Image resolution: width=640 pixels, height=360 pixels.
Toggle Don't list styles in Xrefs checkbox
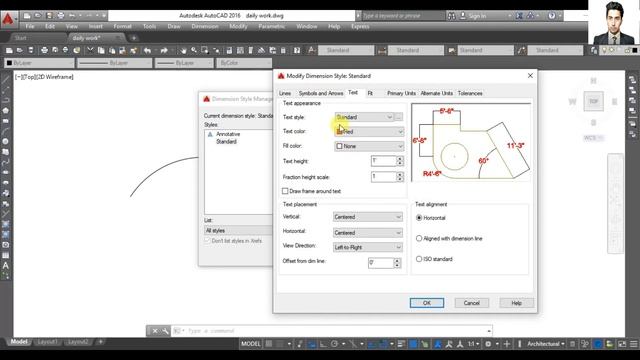pyautogui.click(x=207, y=241)
